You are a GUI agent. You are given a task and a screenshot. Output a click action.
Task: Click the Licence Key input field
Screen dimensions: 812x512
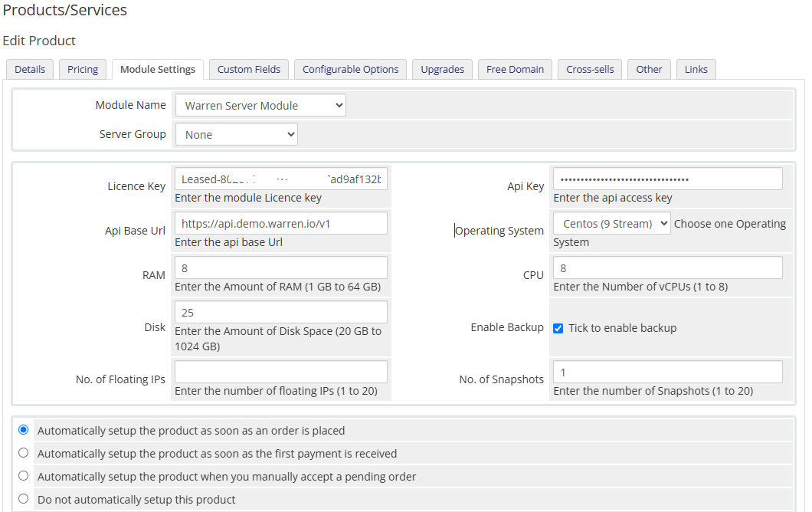[280, 179]
